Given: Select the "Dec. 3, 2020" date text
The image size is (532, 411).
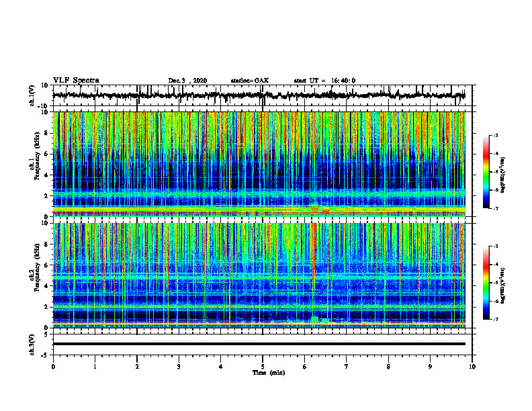Looking at the screenshot, I should (x=187, y=81).
